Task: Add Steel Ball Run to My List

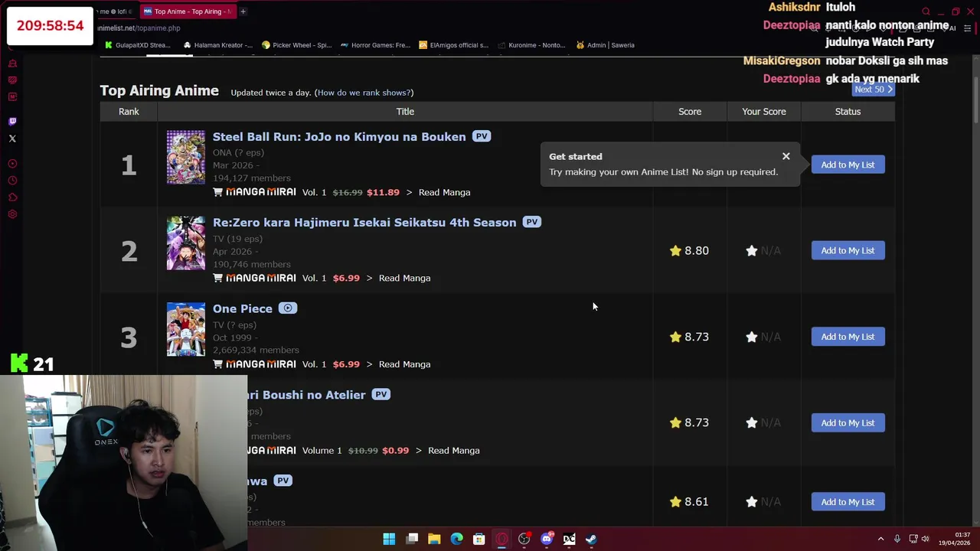Action: 848,165
